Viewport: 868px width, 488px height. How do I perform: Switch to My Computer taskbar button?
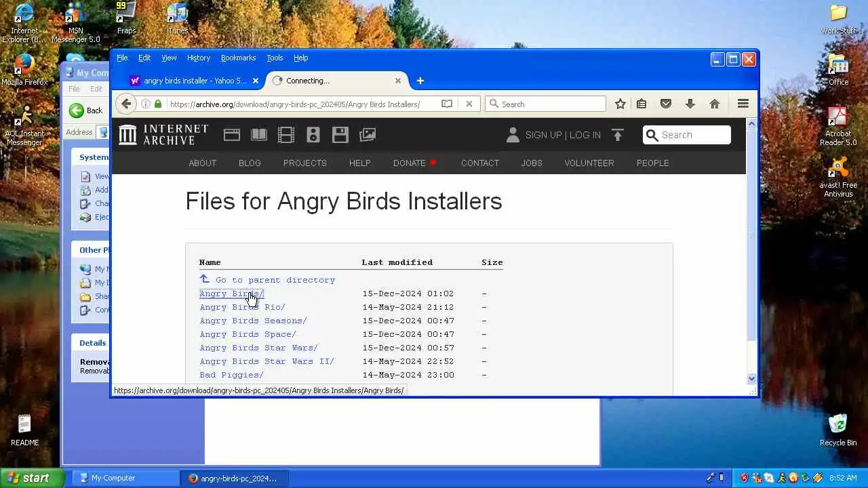pos(125,478)
